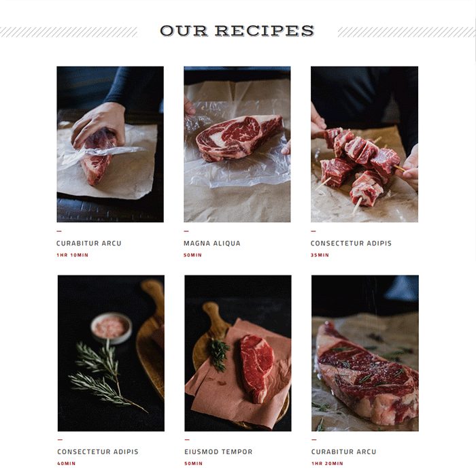Open the hand wrapping meat recipe photo
The height and width of the screenshot is (476, 476).
[110, 144]
